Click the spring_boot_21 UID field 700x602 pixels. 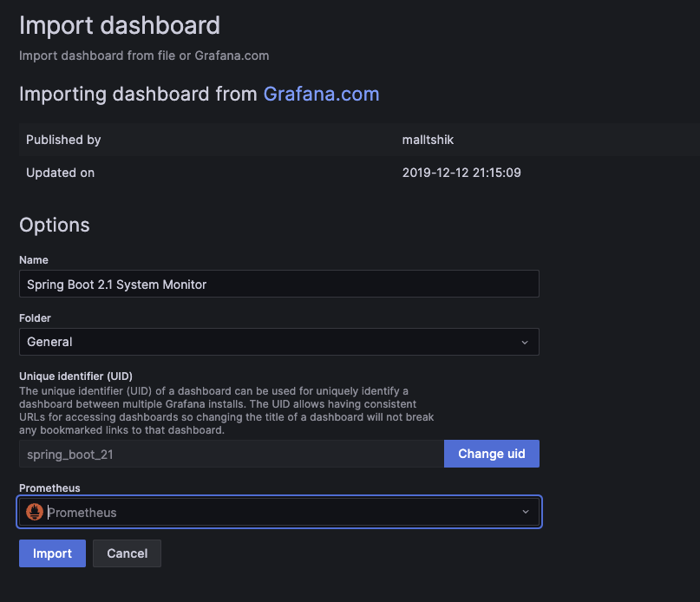point(232,454)
